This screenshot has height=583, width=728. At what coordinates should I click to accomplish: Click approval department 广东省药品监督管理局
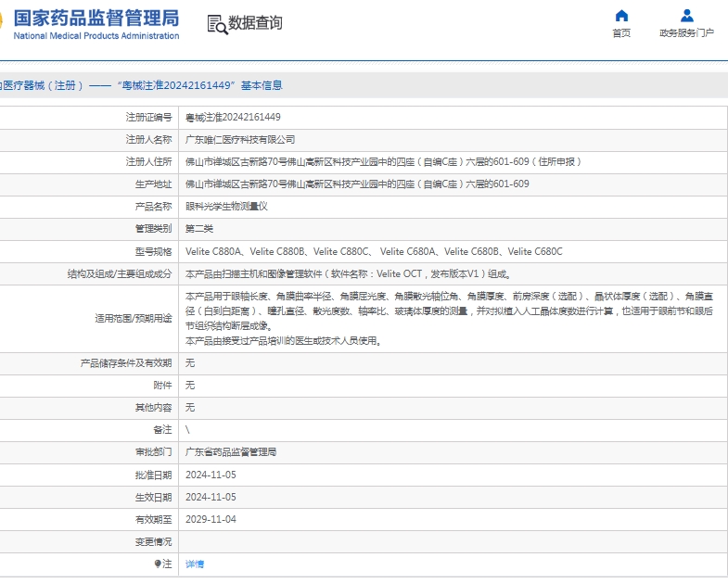point(231,451)
